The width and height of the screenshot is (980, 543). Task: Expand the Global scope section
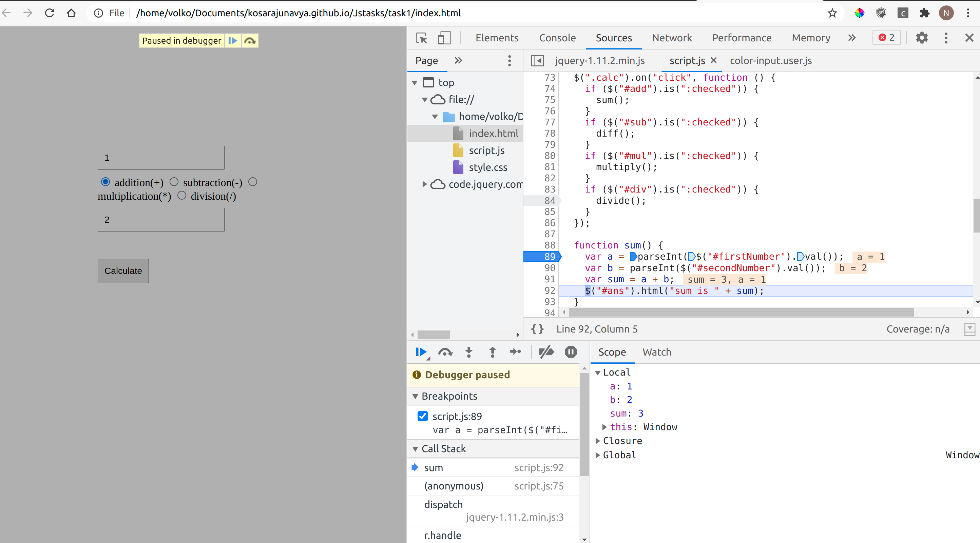coord(598,455)
